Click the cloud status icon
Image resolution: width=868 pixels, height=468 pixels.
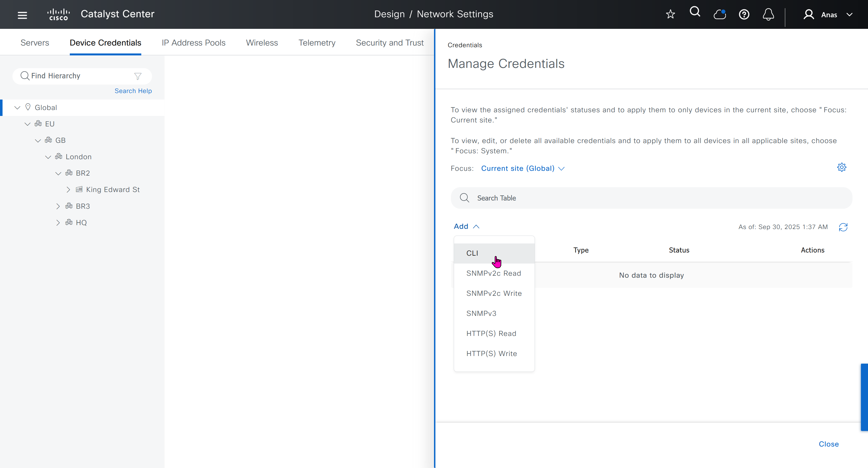pyautogui.click(x=719, y=14)
